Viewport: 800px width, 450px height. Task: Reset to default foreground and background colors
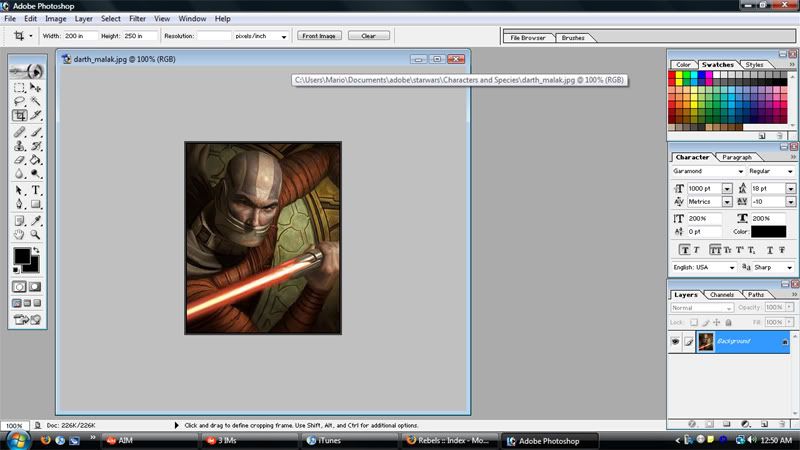16,269
